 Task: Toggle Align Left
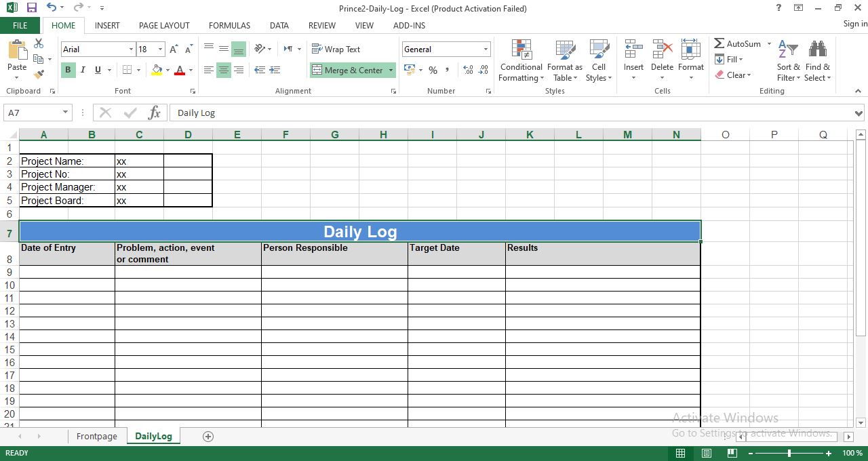point(209,70)
